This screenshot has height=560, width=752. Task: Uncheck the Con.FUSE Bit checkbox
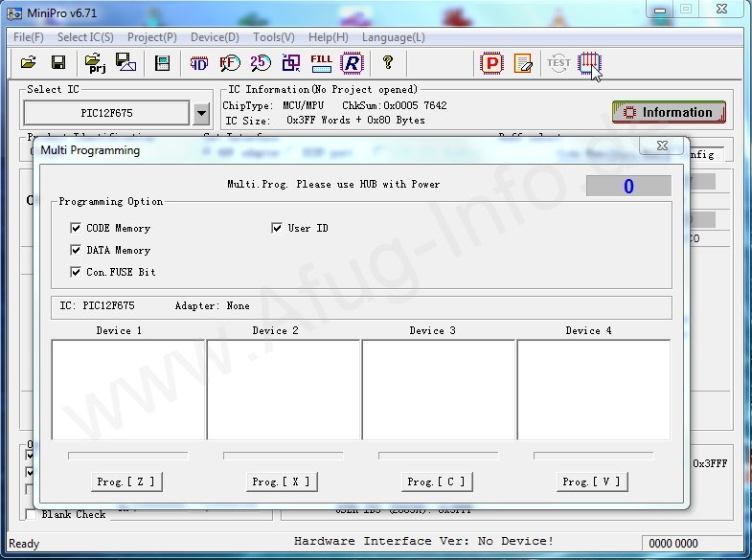click(x=76, y=272)
